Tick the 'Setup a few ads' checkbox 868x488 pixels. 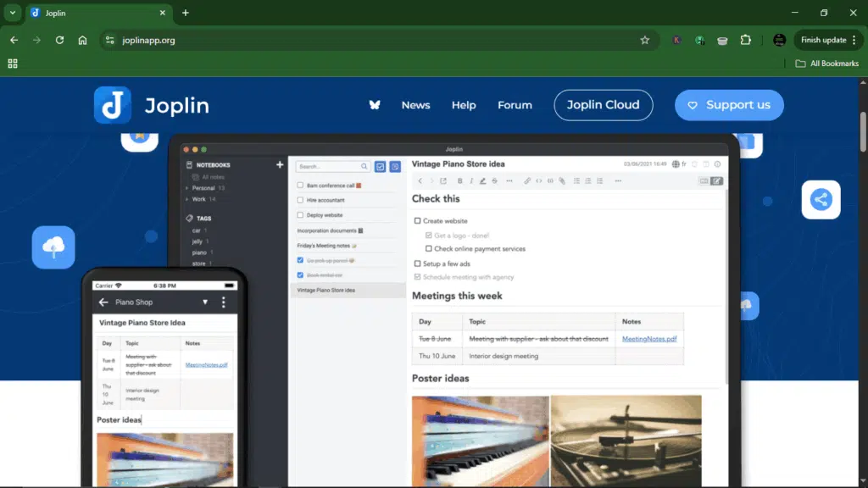point(417,263)
